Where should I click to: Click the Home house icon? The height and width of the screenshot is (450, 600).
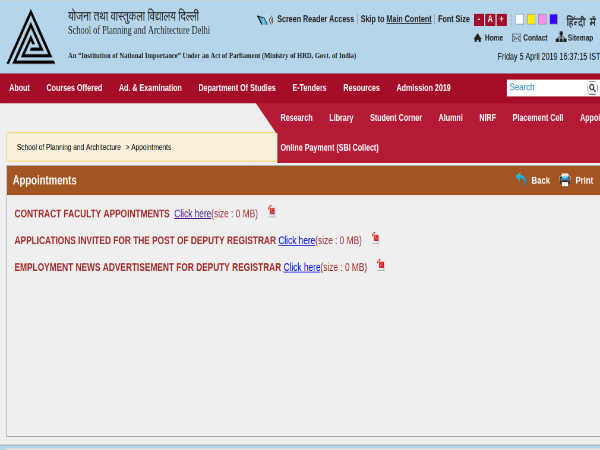478,38
